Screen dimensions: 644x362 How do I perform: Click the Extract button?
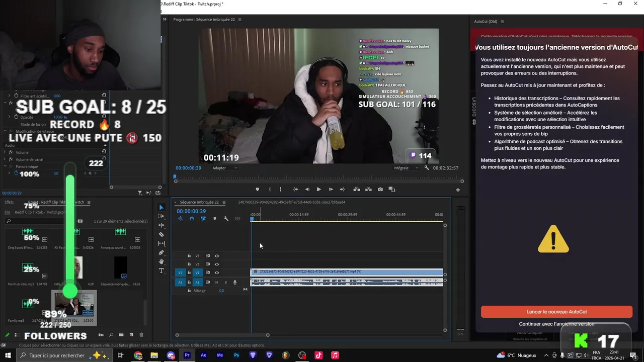tap(368, 190)
